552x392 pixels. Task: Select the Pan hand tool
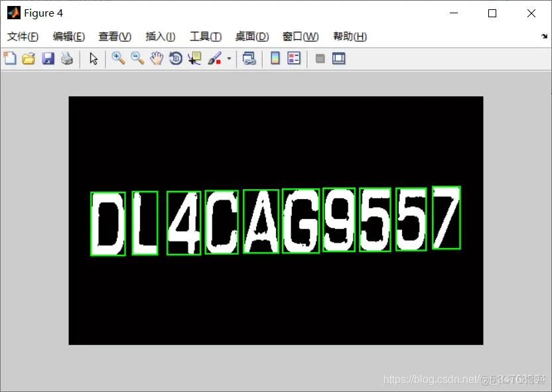pyautogui.click(x=157, y=58)
